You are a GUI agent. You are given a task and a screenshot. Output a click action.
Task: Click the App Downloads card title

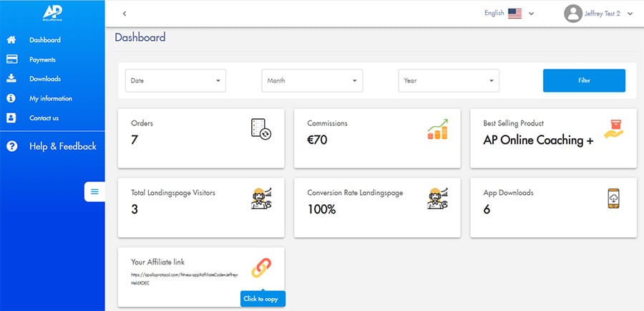pos(509,193)
